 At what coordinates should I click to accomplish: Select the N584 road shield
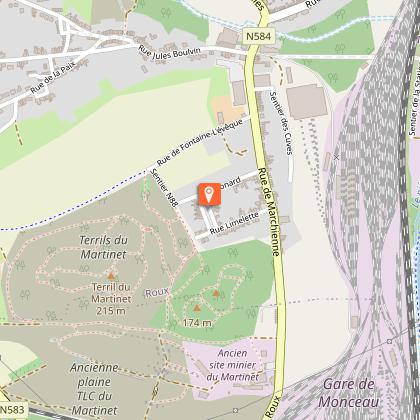point(259,36)
